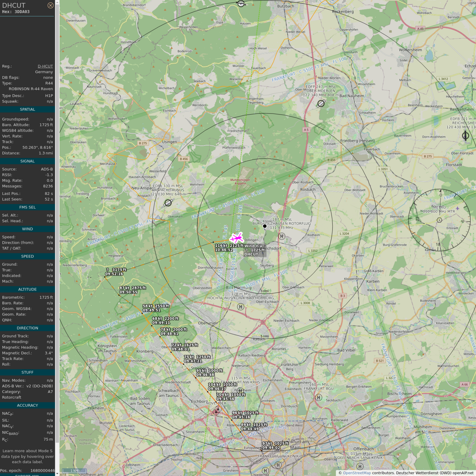This screenshot has height=476, width=476.
Task: Open the OpenStreetMap attribution link
Action: click(357, 473)
